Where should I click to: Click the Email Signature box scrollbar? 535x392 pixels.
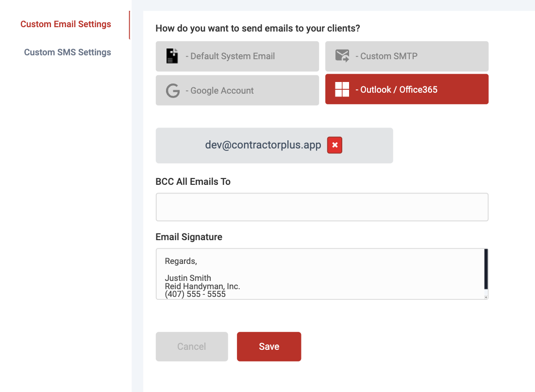(x=486, y=269)
